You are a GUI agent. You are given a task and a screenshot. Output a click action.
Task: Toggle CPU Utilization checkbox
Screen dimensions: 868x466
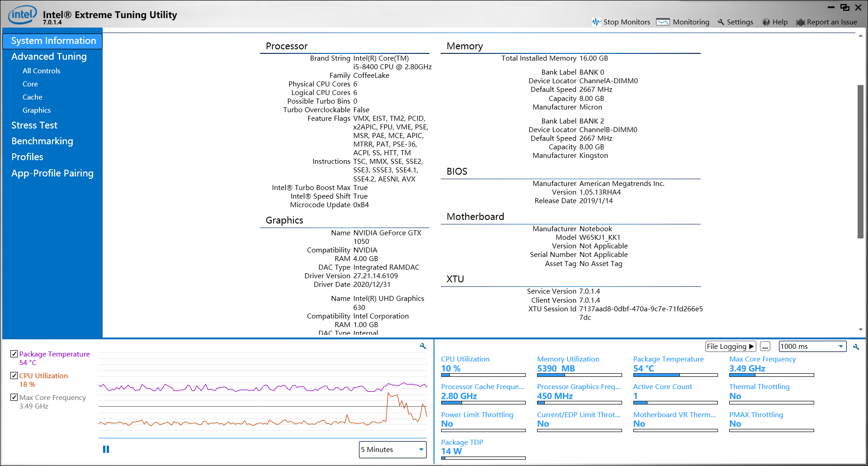(x=14, y=376)
